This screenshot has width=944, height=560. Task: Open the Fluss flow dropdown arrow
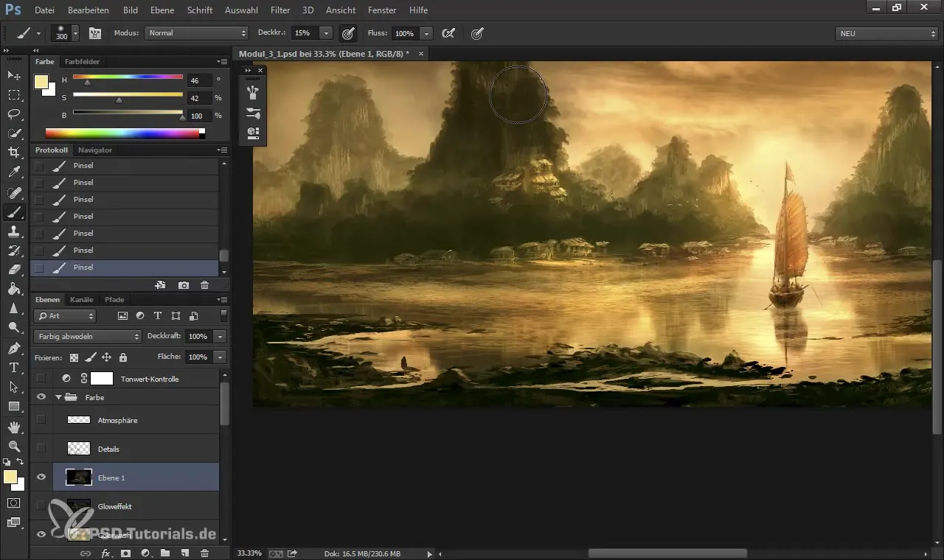tap(426, 33)
